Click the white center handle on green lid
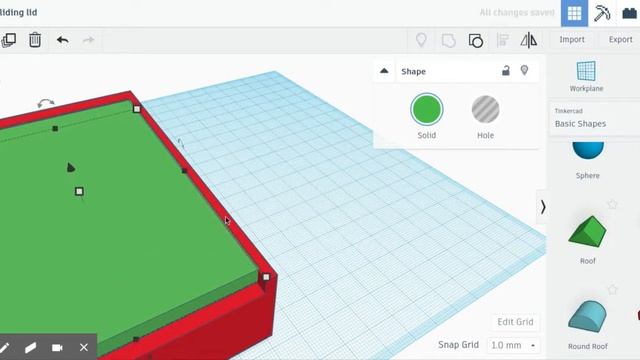 [x=79, y=191]
